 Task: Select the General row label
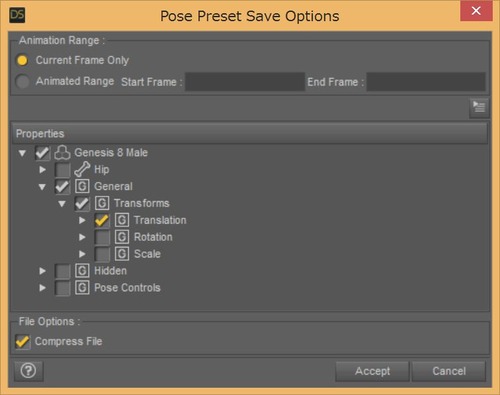point(113,186)
